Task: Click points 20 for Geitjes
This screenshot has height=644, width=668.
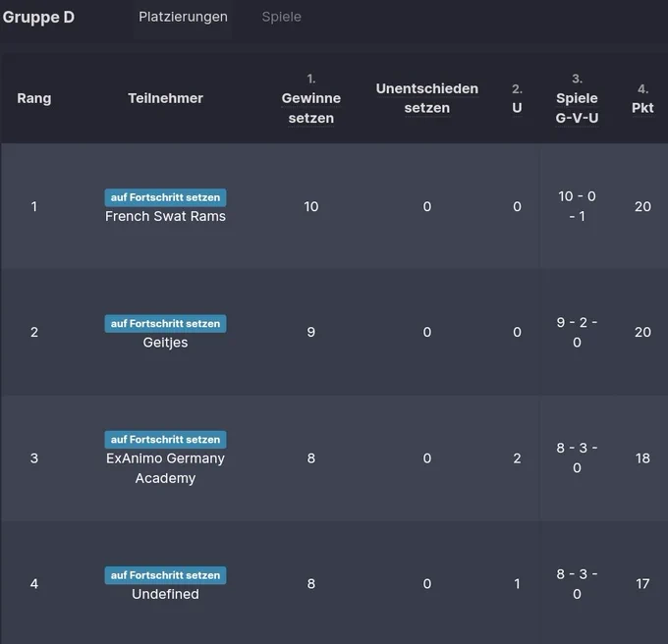Action: (x=642, y=332)
